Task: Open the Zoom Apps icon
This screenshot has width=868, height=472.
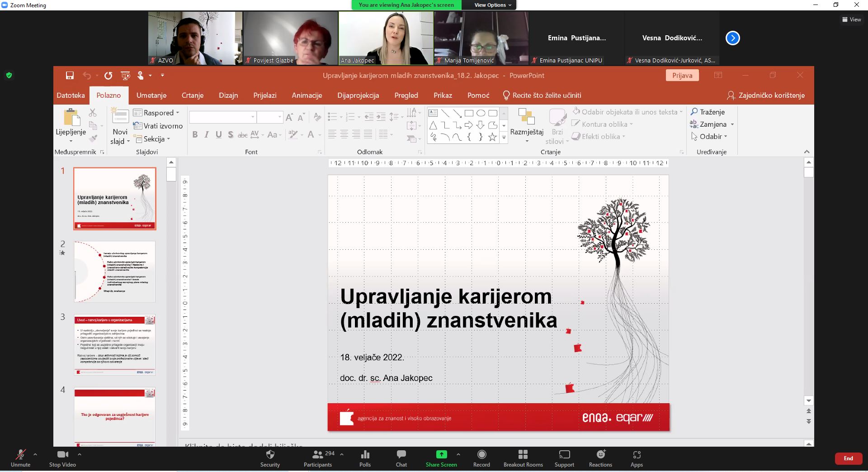Action: point(637,454)
